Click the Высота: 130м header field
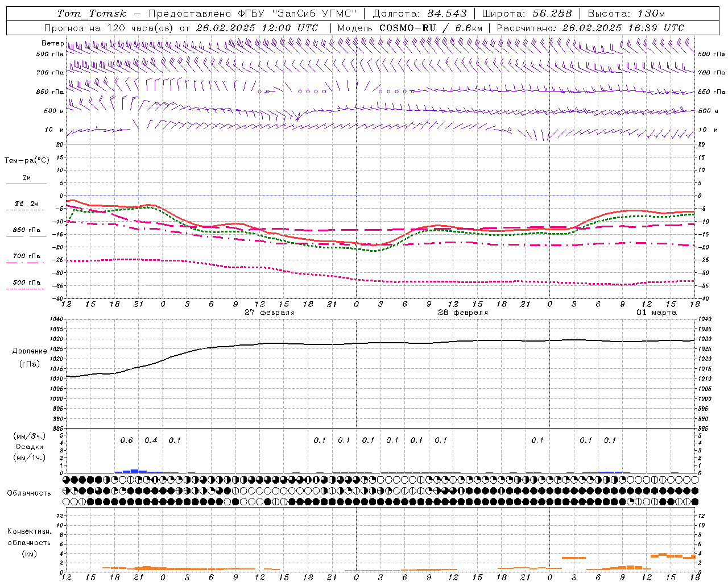 626,14
